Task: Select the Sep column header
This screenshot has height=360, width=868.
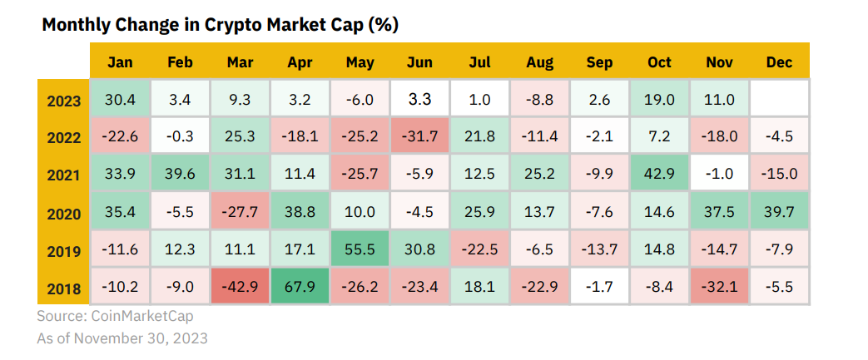Action: (599, 62)
